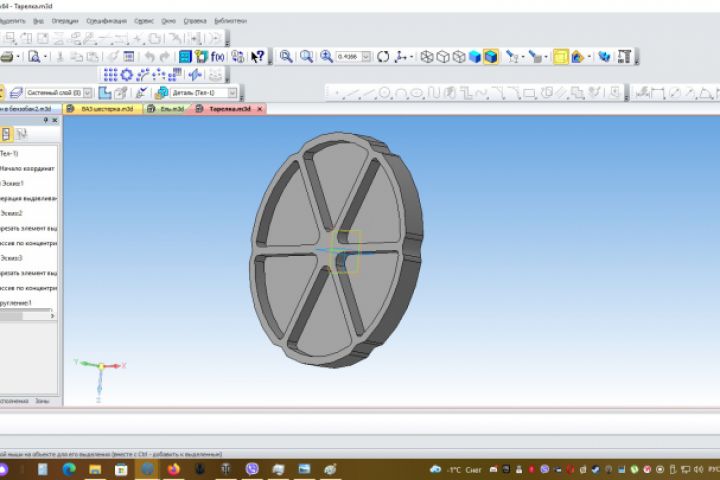Click the XYZ coordinate axes indicator
This screenshot has width=720, height=480.
[100, 379]
